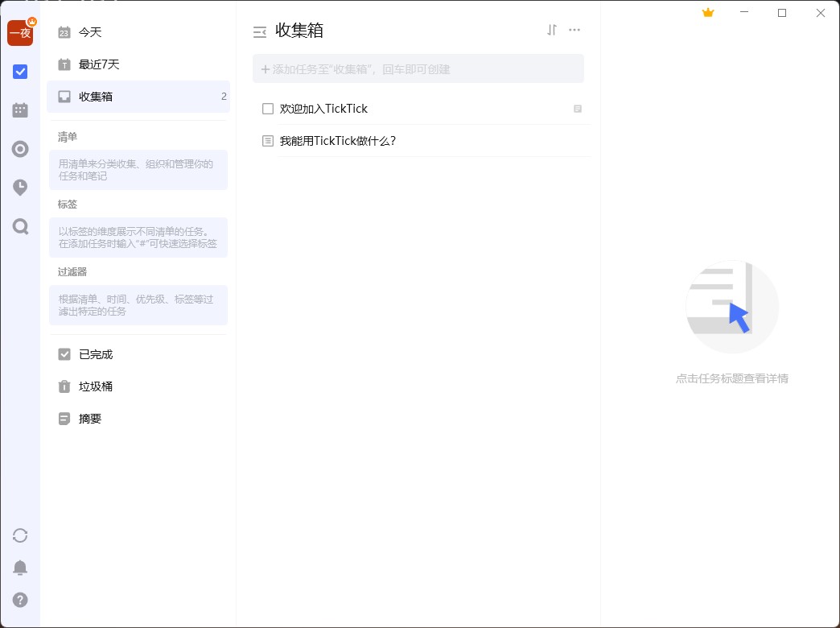Click the 清单 section header
Screen dimensions: 840x628
click(x=68, y=137)
